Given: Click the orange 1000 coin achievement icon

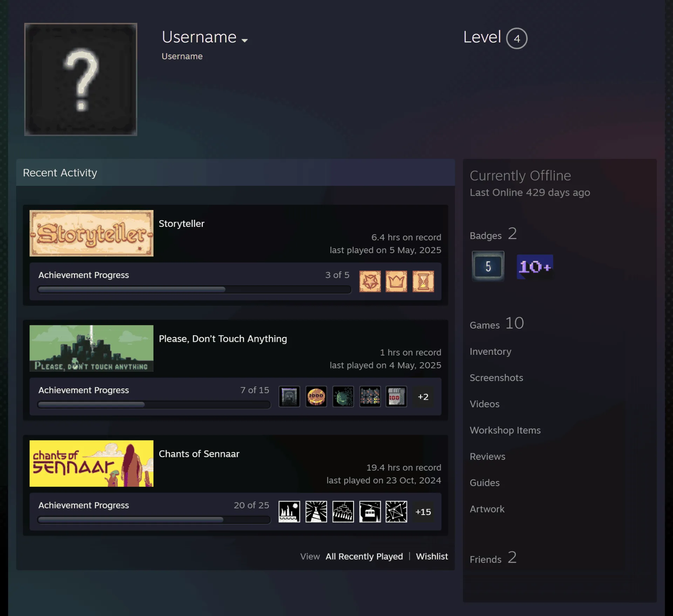Looking at the screenshot, I should pos(316,397).
